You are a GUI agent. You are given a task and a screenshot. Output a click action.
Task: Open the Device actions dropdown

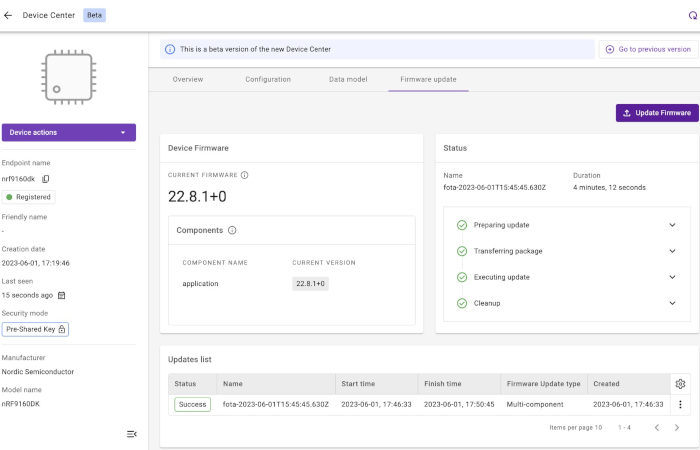[68, 132]
